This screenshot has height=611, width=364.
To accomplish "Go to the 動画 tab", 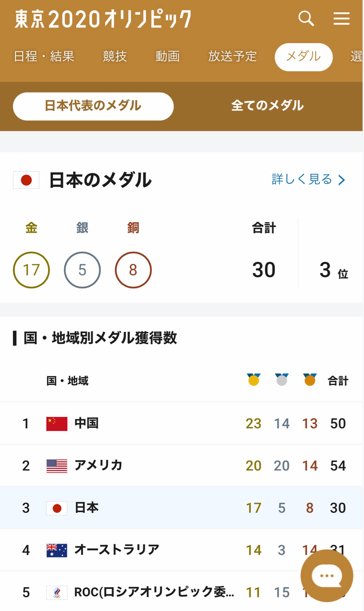I will tap(167, 57).
